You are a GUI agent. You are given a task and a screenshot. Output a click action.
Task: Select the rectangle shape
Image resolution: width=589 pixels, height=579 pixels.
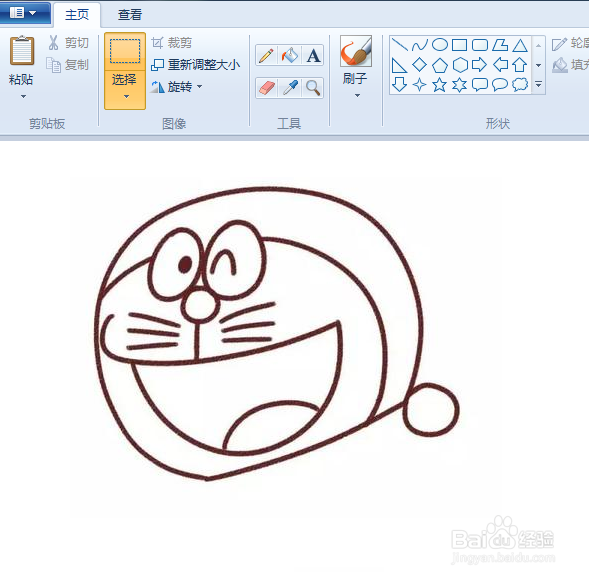click(459, 45)
